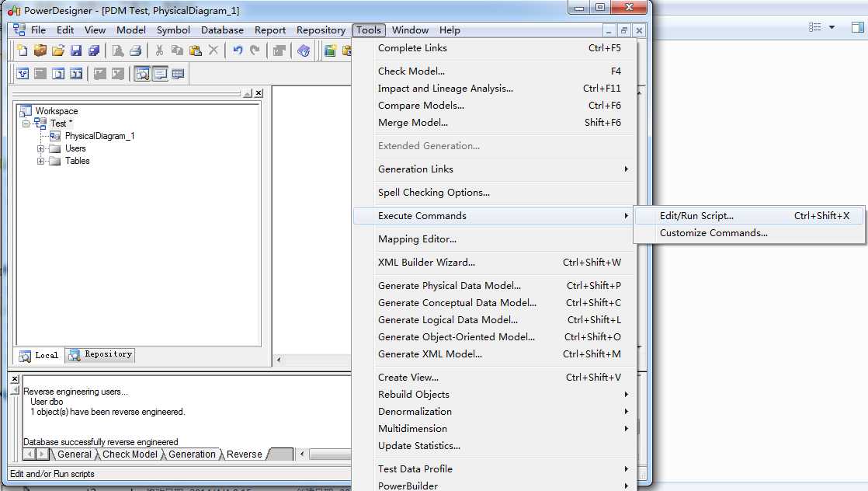
Task: Click the diagram horizontal scrollbar left arrow
Action: tap(279, 360)
